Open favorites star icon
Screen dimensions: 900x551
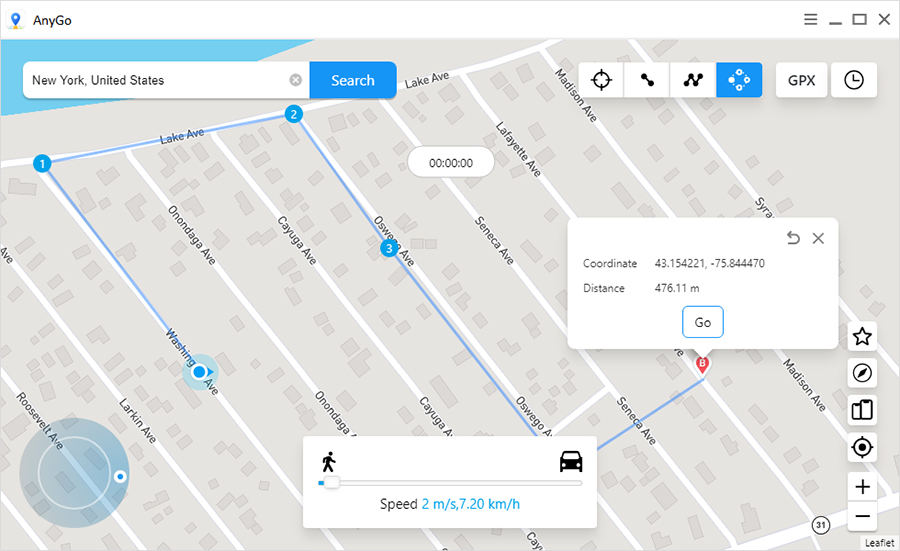pyautogui.click(x=861, y=337)
